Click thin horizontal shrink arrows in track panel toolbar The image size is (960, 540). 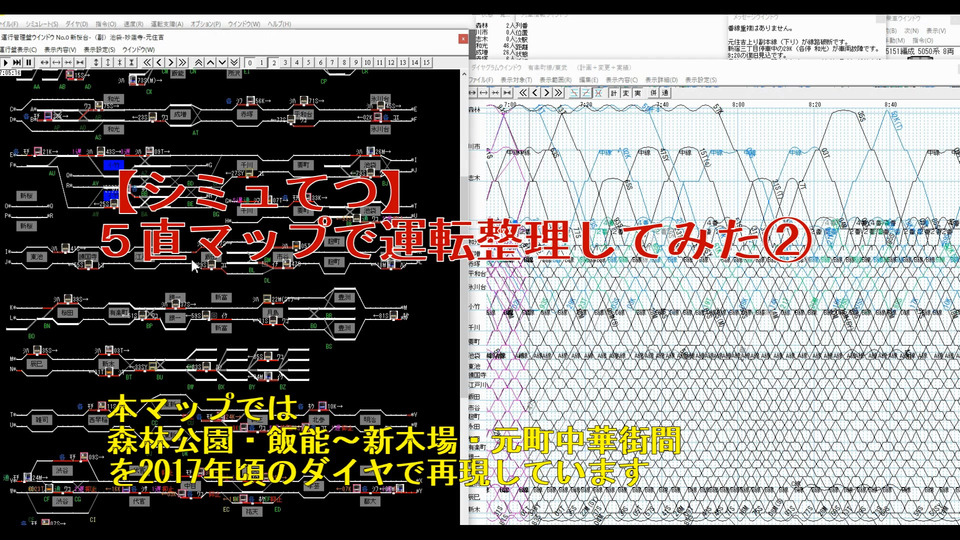tap(68, 62)
